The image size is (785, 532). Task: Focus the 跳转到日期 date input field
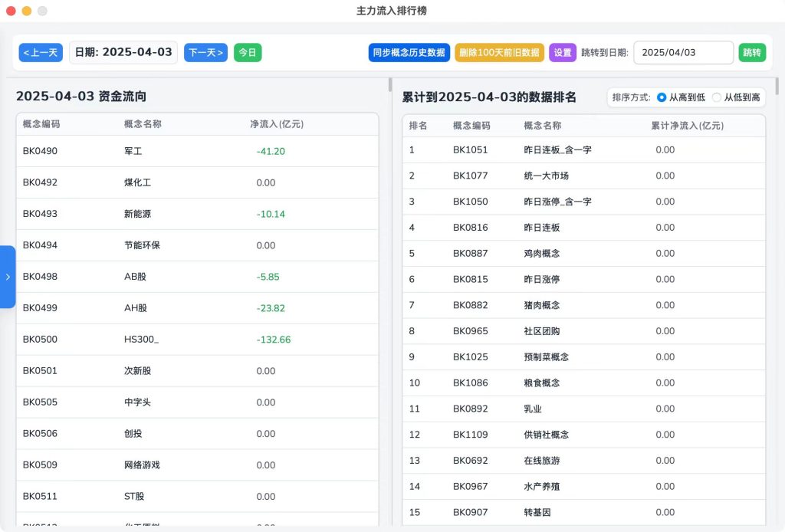click(x=683, y=53)
